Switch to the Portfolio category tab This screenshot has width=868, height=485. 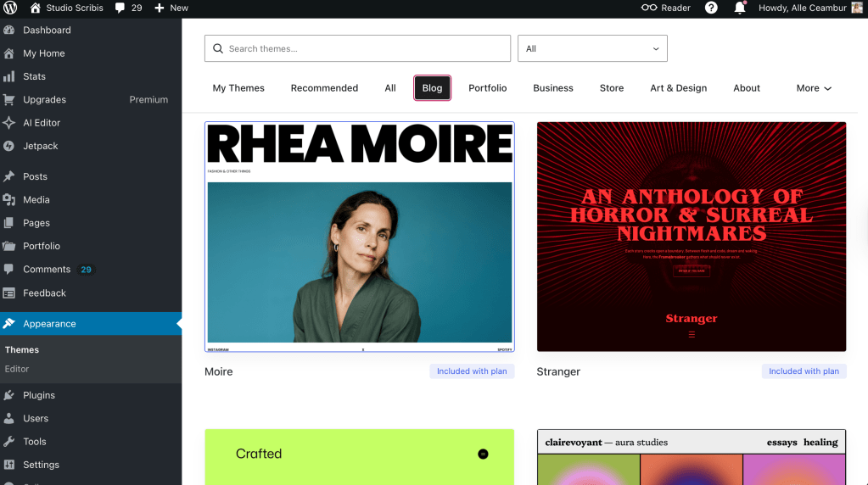coord(488,88)
